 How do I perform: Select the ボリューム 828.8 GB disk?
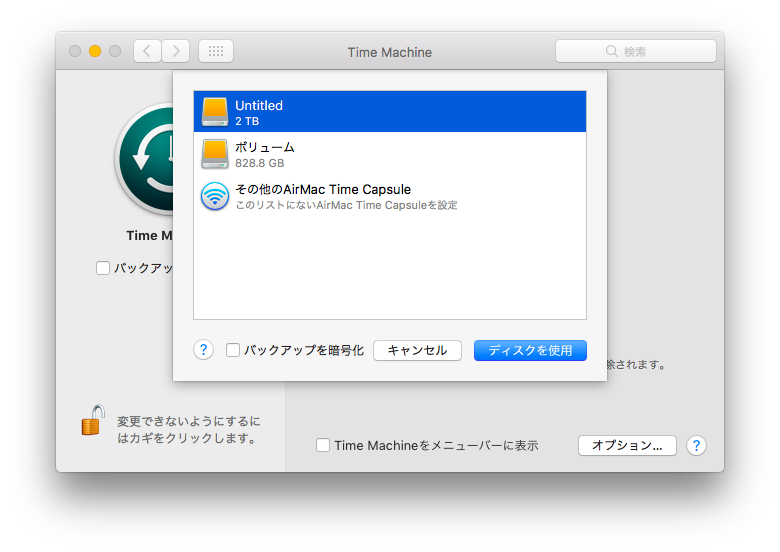coord(390,154)
